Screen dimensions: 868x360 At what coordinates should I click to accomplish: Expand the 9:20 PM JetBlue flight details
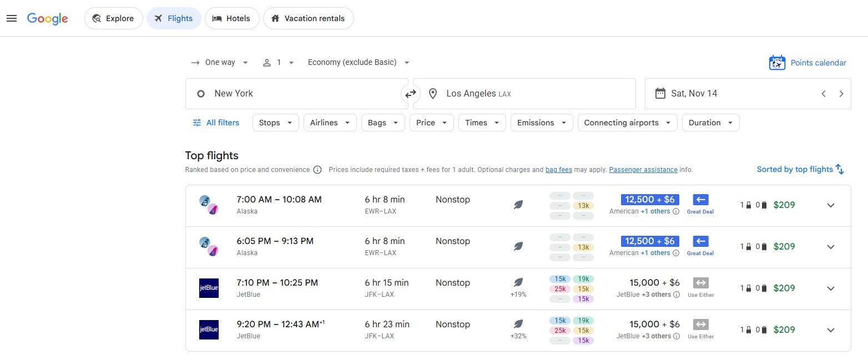tap(830, 330)
